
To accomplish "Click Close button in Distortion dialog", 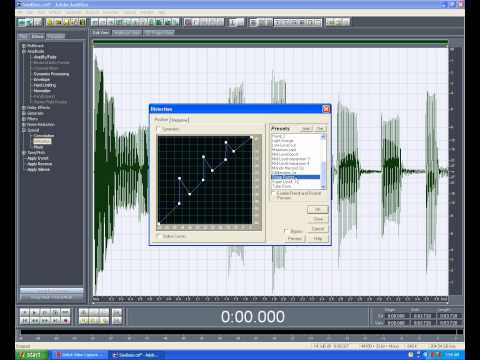I will point(317,219).
